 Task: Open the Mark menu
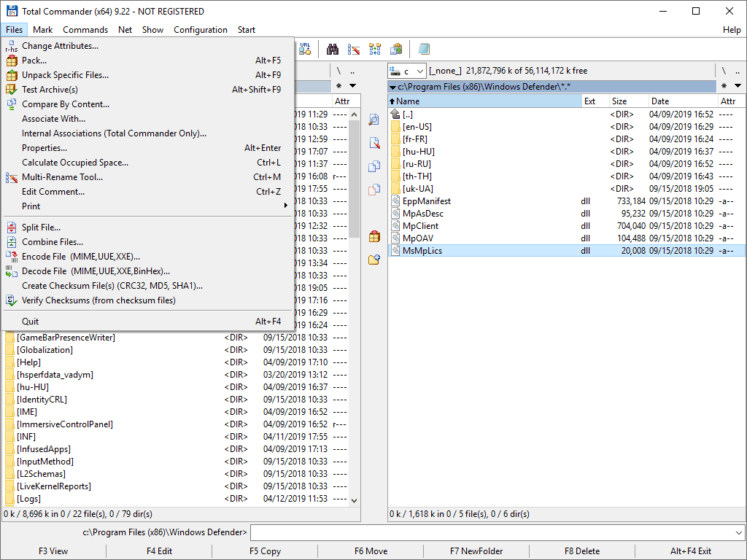click(42, 29)
